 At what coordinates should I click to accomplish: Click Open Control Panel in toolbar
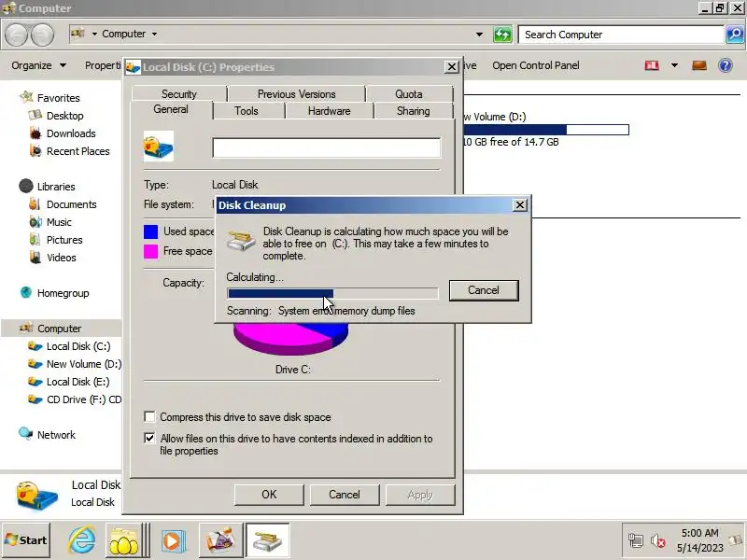pyautogui.click(x=535, y=65)
